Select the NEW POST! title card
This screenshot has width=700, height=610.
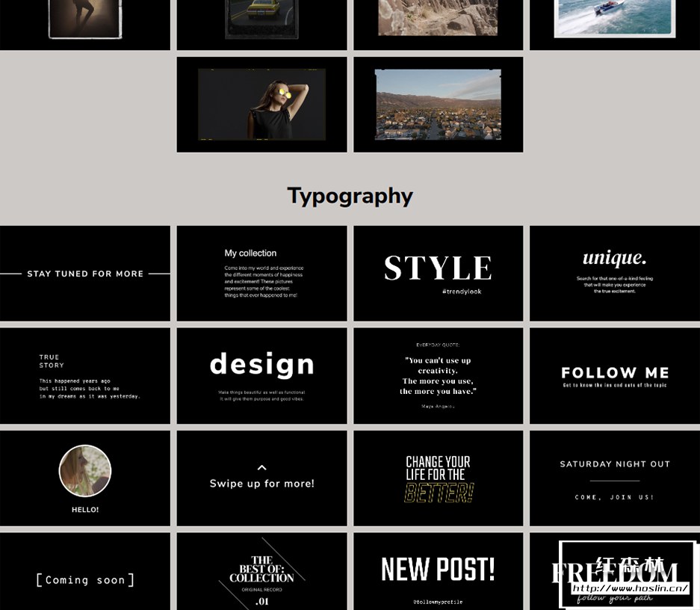coord(438,572)
